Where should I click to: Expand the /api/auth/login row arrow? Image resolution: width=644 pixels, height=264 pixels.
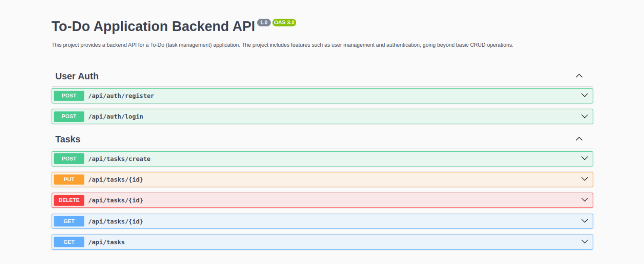585,116
